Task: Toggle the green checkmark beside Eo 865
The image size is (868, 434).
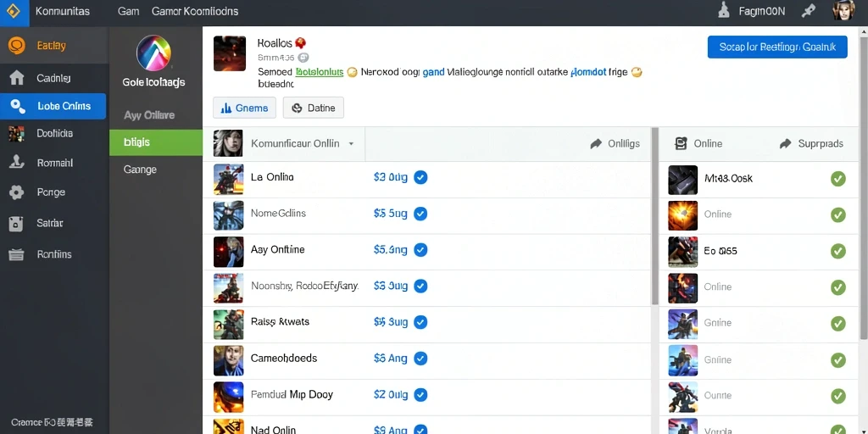Action: coord(838,251)
